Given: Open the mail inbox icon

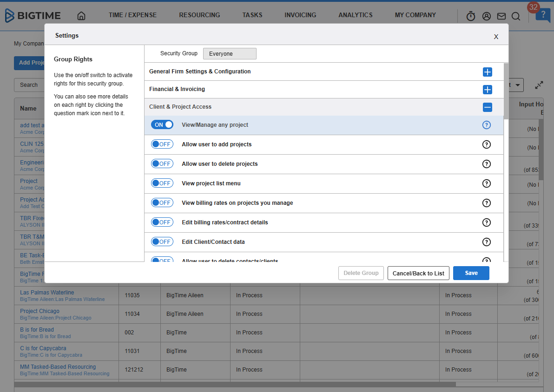Looking at the screenshot, I should pos(501,16).
